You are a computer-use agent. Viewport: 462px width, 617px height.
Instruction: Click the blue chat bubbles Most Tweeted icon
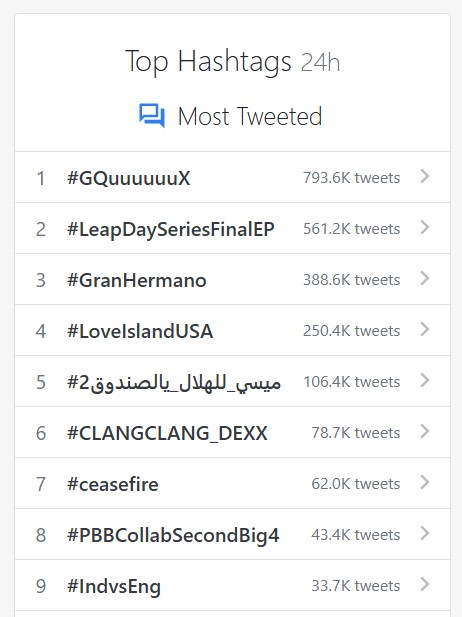pos(152,116)
